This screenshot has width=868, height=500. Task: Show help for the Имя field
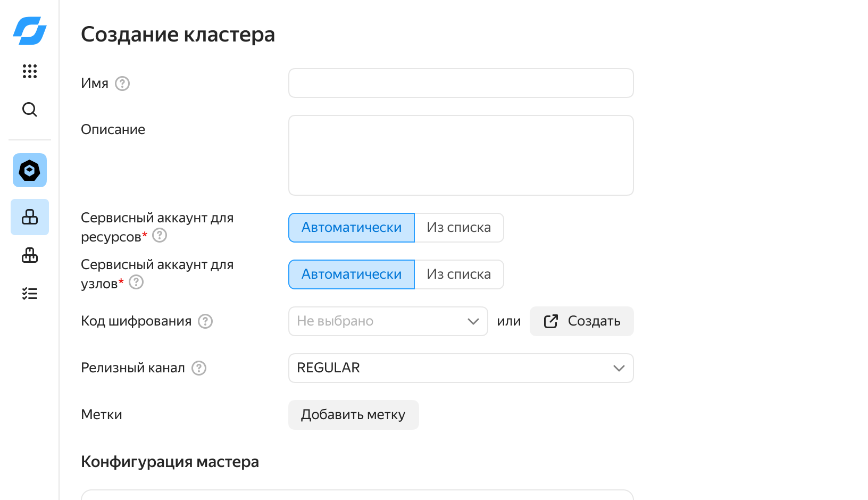[x=122, y=84]
